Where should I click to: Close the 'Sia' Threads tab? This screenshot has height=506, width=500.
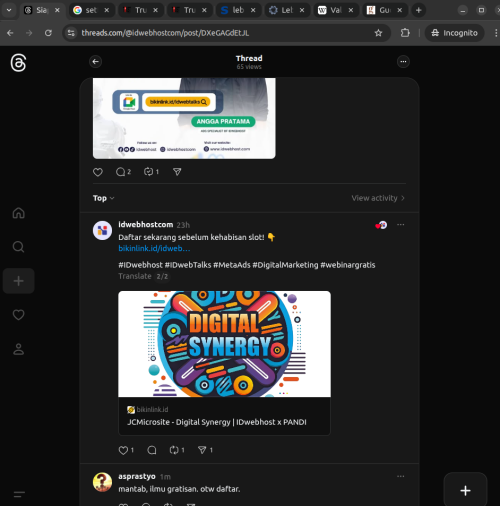click(x=57, y=10)
